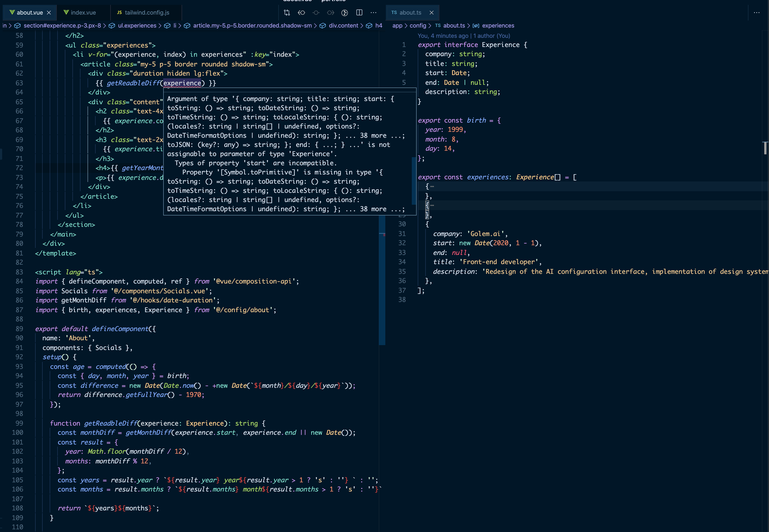Open the editor overflow ellipsis menu
Viewport: 769px width, 532px height.
(373, 12)
